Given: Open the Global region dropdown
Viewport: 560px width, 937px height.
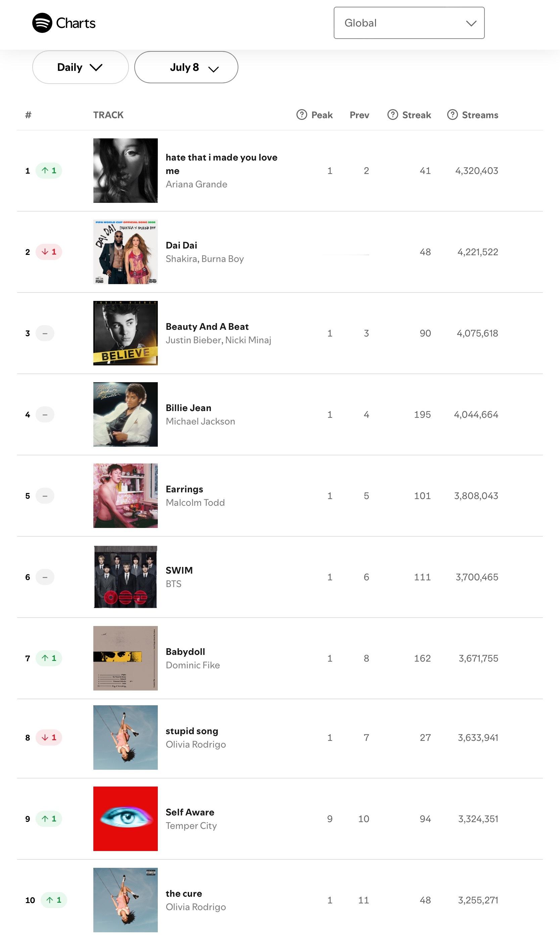Looking at the screenshot, I should [x=409, y=23].
